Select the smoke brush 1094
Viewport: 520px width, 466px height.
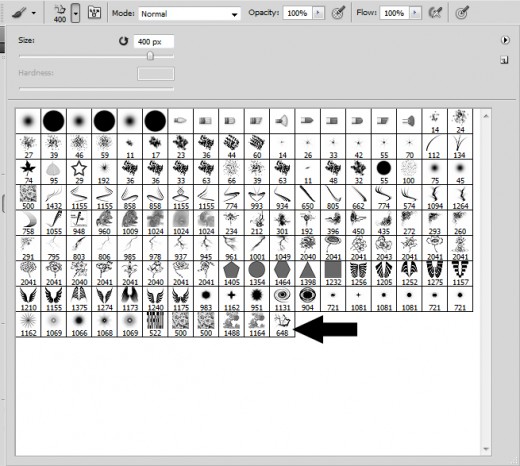coord(435,197)
